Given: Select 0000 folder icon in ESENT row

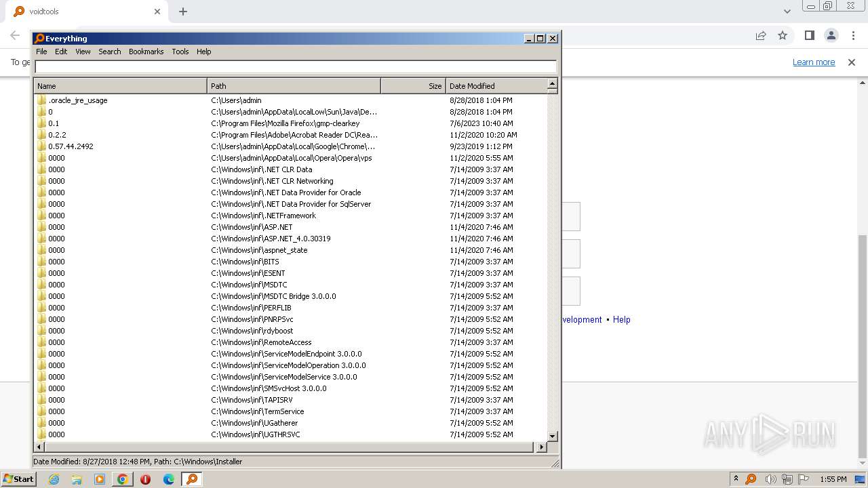Looking at the screenshot, I should pos(41,273).
